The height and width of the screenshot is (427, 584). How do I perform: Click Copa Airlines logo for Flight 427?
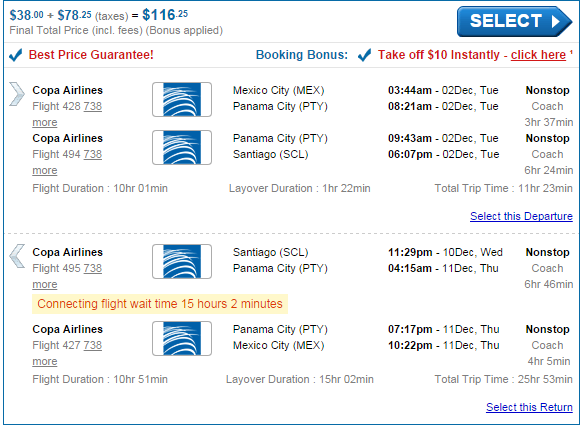[182, 338]
